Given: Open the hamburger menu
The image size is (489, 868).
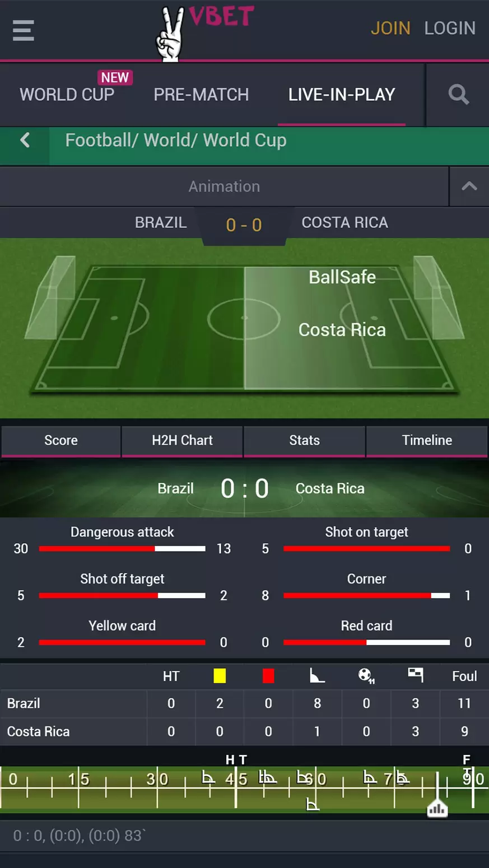Looking at the screenshot, I should pyautogui.click(x=24, y=30).
